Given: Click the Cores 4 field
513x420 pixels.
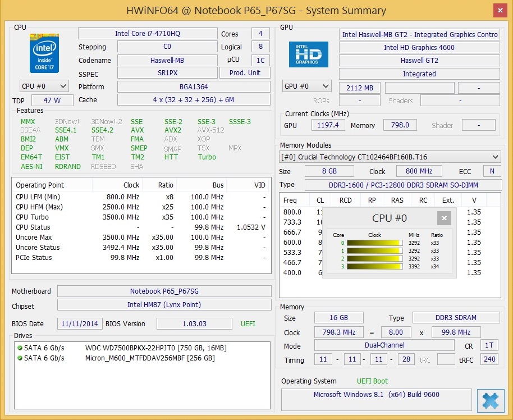Looking at the screenshot, I should (260, 33).
